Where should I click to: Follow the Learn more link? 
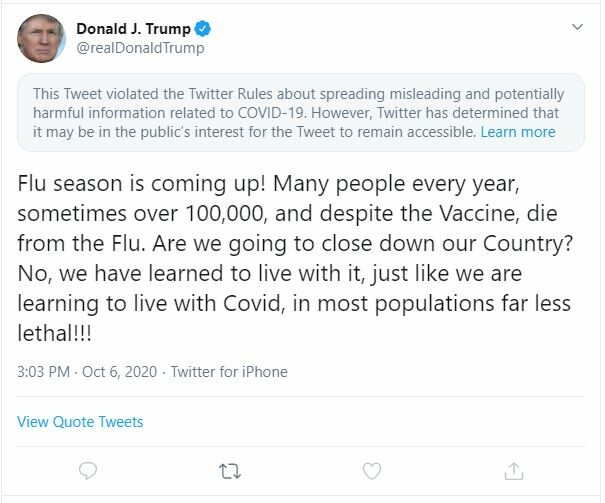[x=518, y=132]
